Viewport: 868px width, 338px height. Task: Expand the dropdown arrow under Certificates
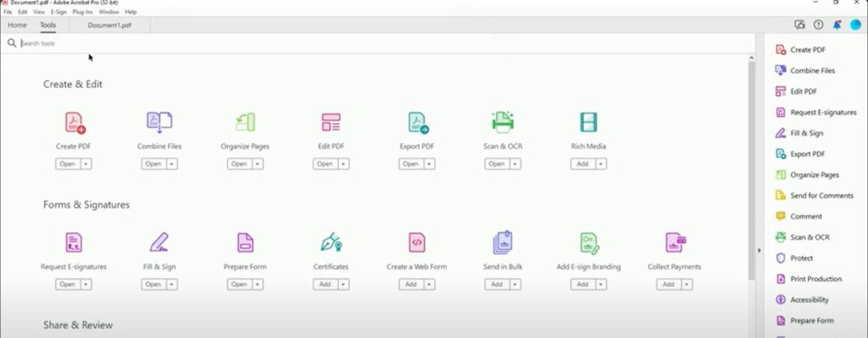coord(344,285)
